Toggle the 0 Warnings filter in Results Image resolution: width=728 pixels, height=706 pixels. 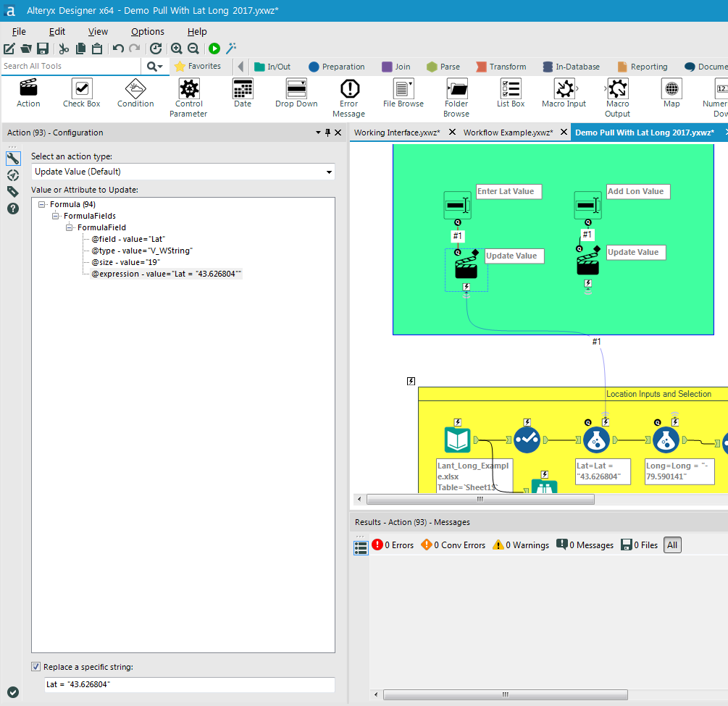pyautogui.click(x=519, y=545)
